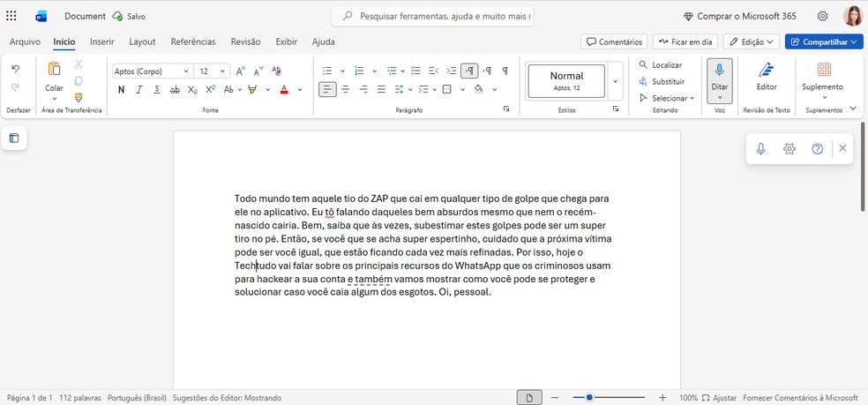868x405 pixels.
Task: Switch to the Revisão tab
Action: (x=245, y=41)
